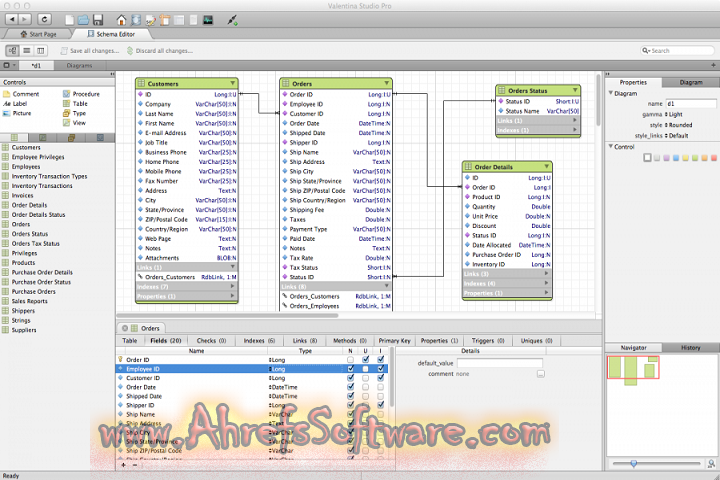
Task: Click the Refresh arrow toolbar button
Action: tap(45, 19)
